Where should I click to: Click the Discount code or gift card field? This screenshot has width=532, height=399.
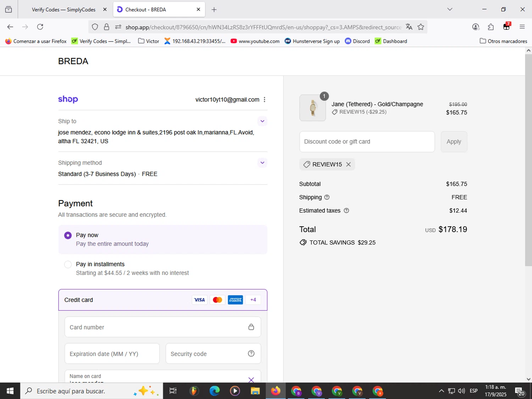coord(367,142)
